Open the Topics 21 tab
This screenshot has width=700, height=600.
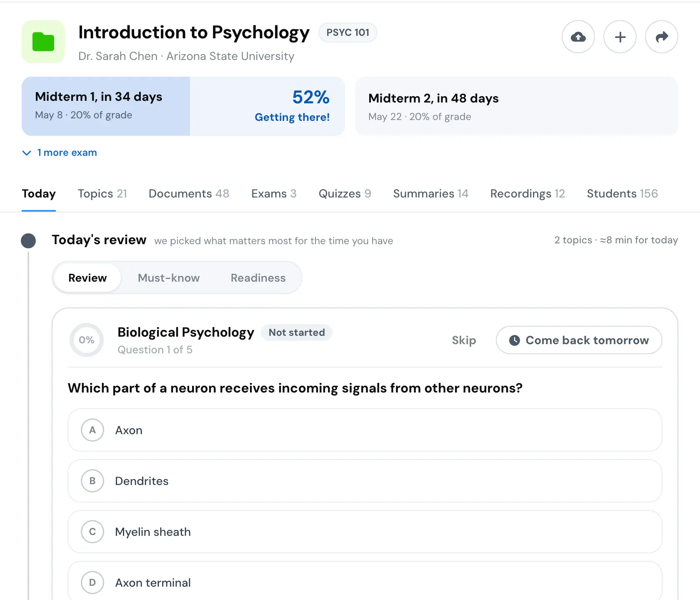pyautogui.click(x=102, y=194)
